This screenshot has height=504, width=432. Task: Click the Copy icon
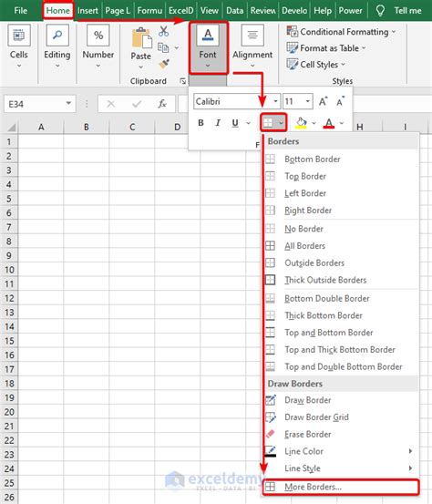pyautogui.click(x=163, y=47)
